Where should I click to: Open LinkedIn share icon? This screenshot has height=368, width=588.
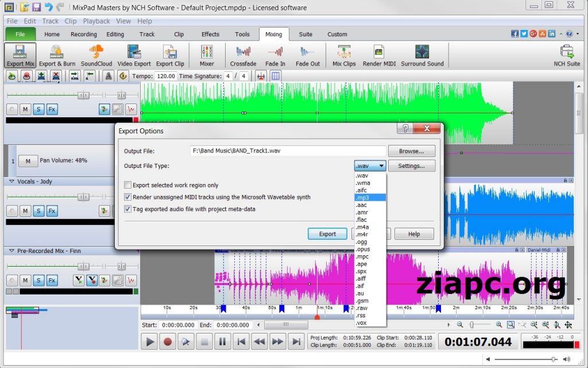(x=551, y=34)
